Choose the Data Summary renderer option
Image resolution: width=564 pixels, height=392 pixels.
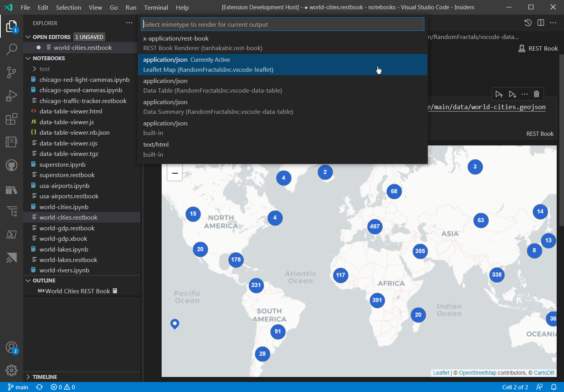click(x=282, y=107)
